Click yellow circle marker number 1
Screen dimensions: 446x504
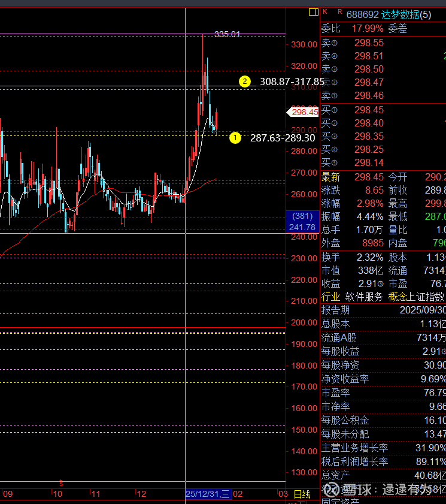pos(235,138)
